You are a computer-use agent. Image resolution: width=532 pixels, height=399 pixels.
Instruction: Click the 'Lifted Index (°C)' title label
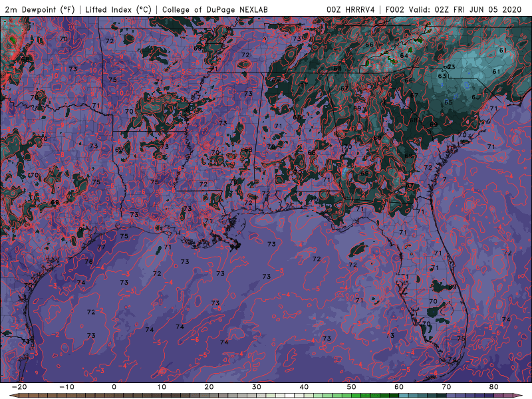tap(118, 9)
